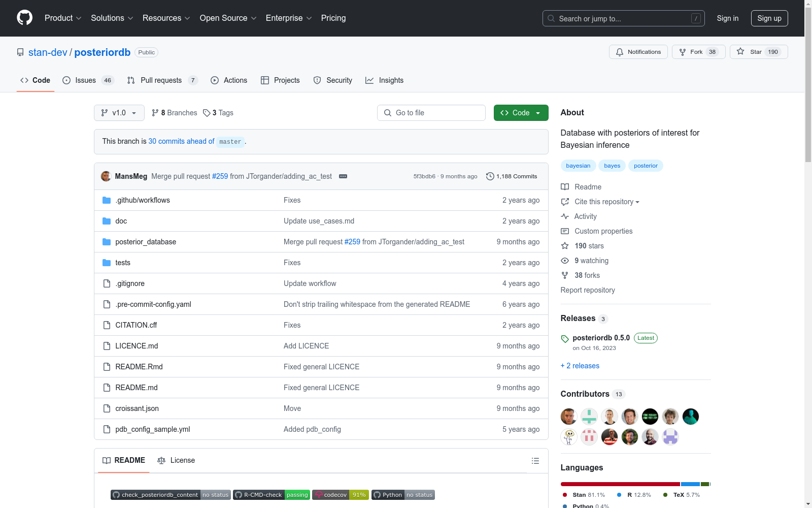Click the tests folder icon

point(107,263)
